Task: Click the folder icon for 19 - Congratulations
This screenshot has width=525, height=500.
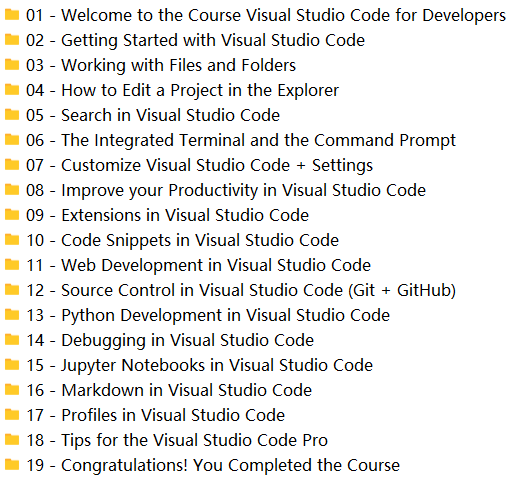Action: click(x=12, y=465)
